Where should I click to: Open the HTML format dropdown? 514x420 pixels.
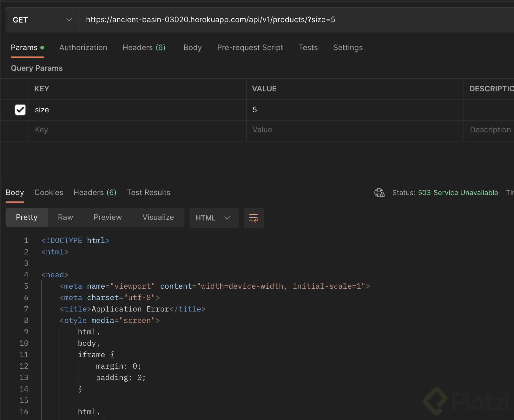(214, 218)
